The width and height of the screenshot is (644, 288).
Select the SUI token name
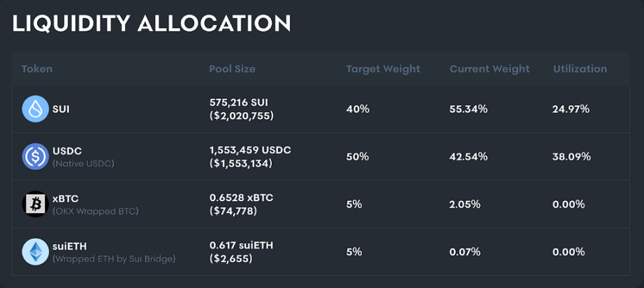point(61,109)
